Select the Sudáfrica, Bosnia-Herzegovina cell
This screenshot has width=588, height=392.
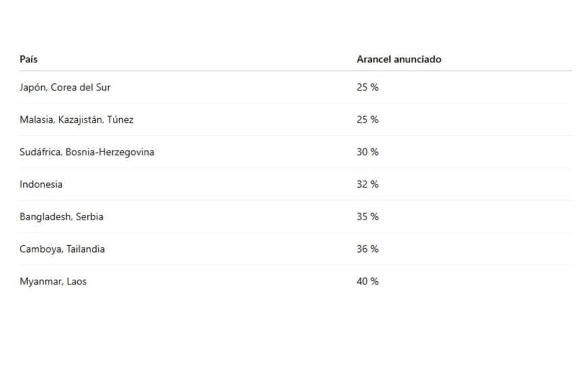click(87, 152)
